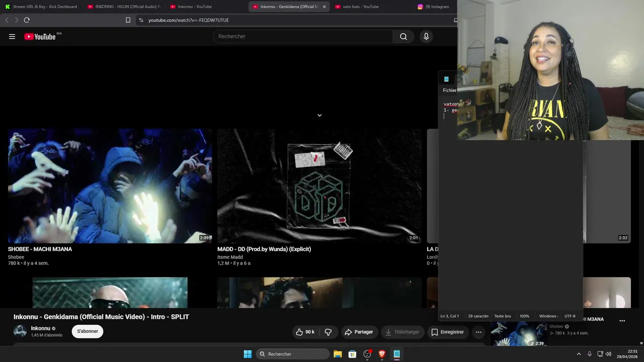Open the sidebar Shobee video thumbnail

point(518,334)
